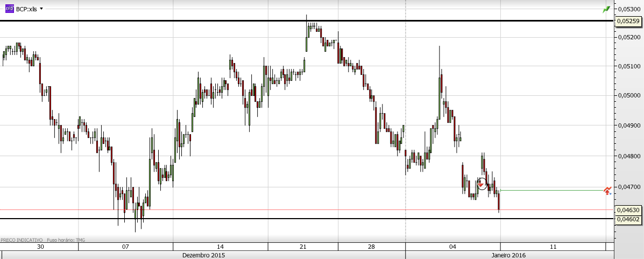Image resolution: width=644 pixels, height=259 pixels.
Task: Click the Janeiro 2016 month label
Action: pyautogui.click(x=509, y=255)
